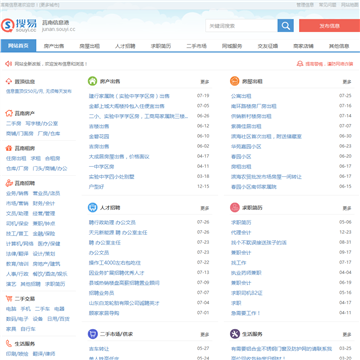
Task: Open the 管理信息 top link
Action: click(305, 5)
